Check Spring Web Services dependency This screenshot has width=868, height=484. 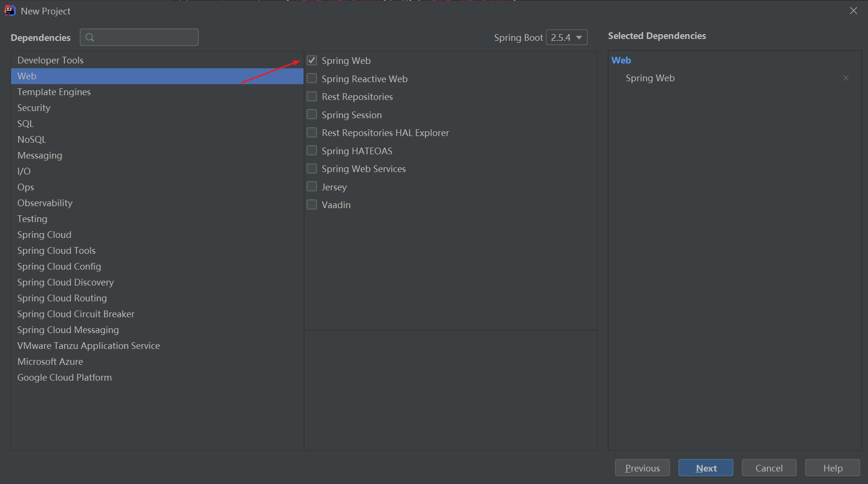tap(312, 169)
